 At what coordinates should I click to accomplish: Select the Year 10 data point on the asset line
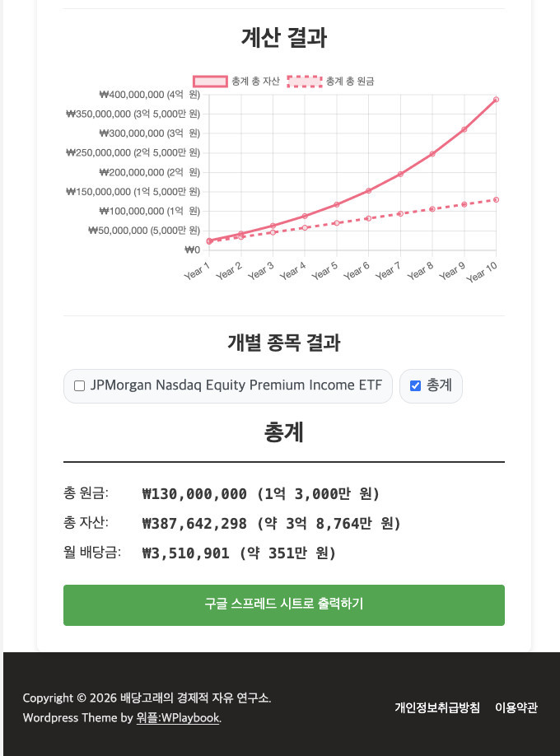click(x=495, y=99)
